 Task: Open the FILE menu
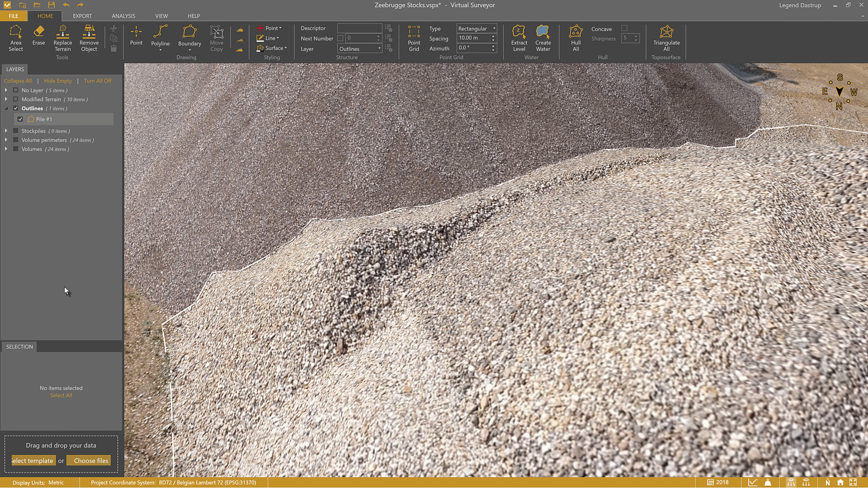click(x=13, y=15)
